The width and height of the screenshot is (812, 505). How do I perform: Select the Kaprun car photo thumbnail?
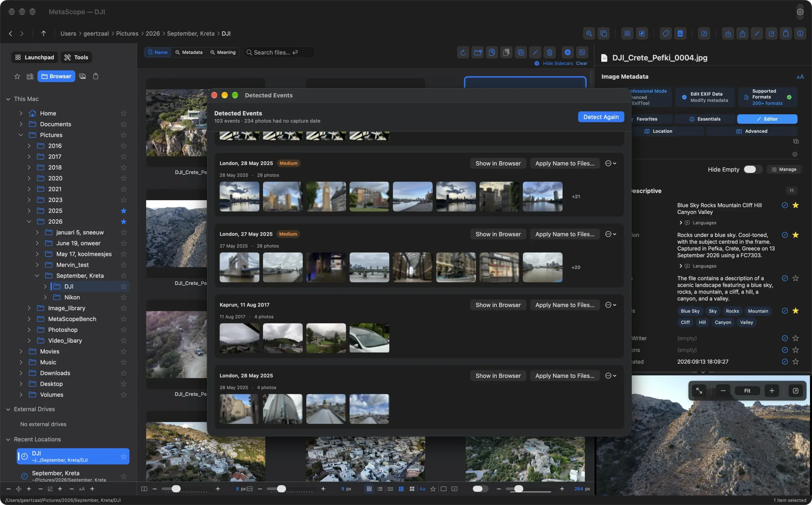click(x=369, y=338)
